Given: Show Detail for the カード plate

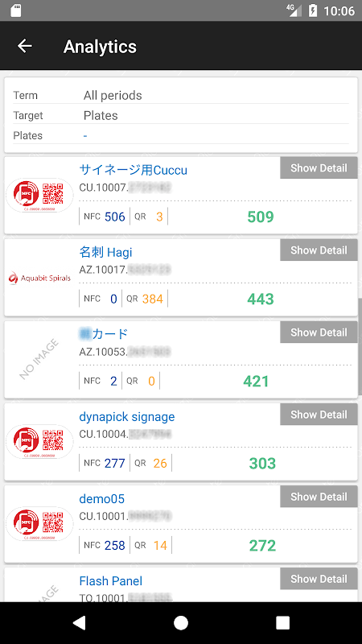Looking at the screenshot, I should pyautogui.click(x=319, y=332).
